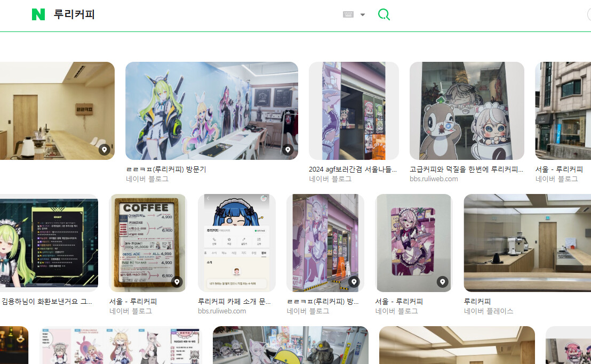Open the 루리커피 카페 소개 문 title
Screen dimensions: 591x364
[x=235, y=302]
